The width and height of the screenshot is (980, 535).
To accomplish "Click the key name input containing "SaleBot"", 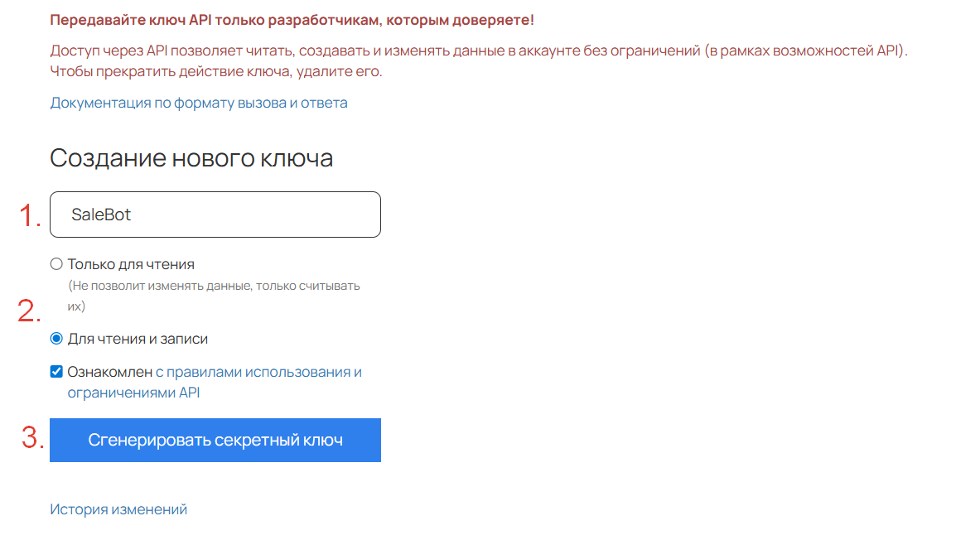I will 215,214.
